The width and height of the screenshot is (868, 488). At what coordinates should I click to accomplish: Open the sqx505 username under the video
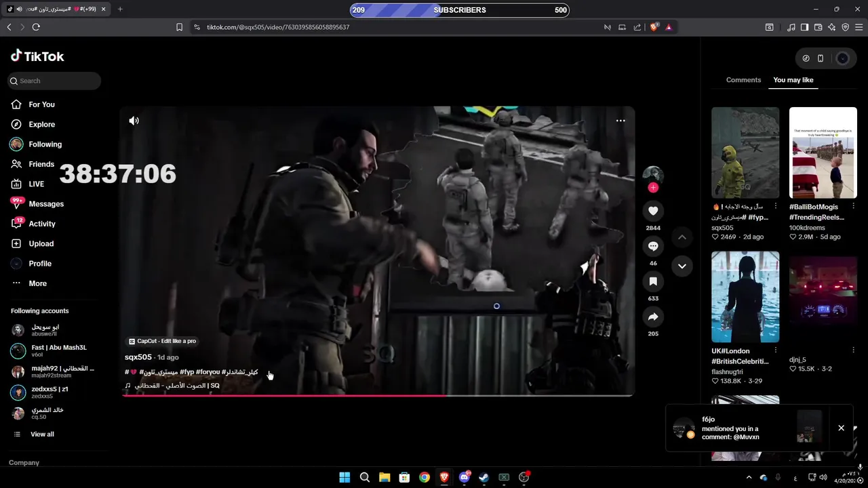[138, 357]
